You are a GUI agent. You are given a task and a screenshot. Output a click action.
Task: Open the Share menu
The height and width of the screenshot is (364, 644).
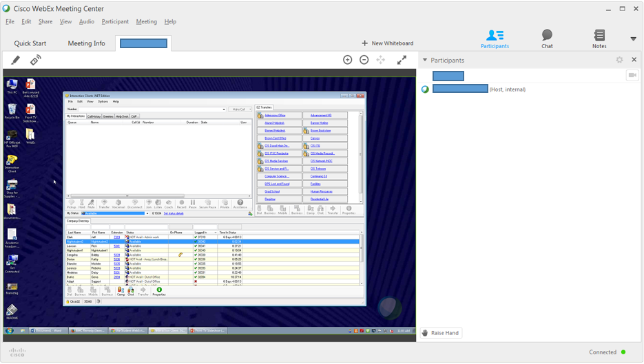point(45,22)
